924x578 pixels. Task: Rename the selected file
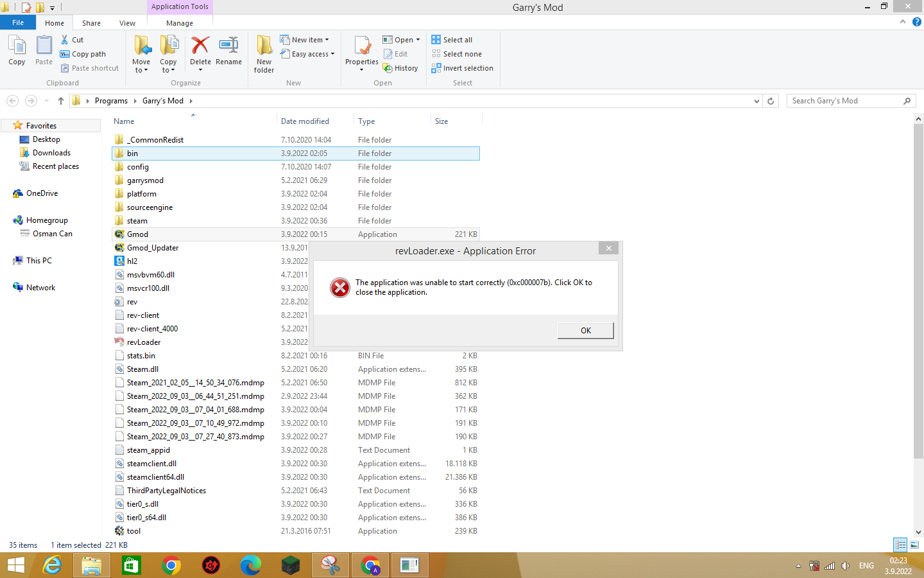pyautogui.click(x=228, y=51)
